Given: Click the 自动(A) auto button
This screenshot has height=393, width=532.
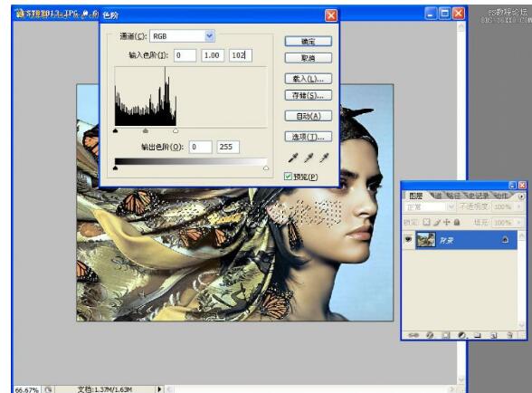Looking at the screenshot, I should pos(308,116).
